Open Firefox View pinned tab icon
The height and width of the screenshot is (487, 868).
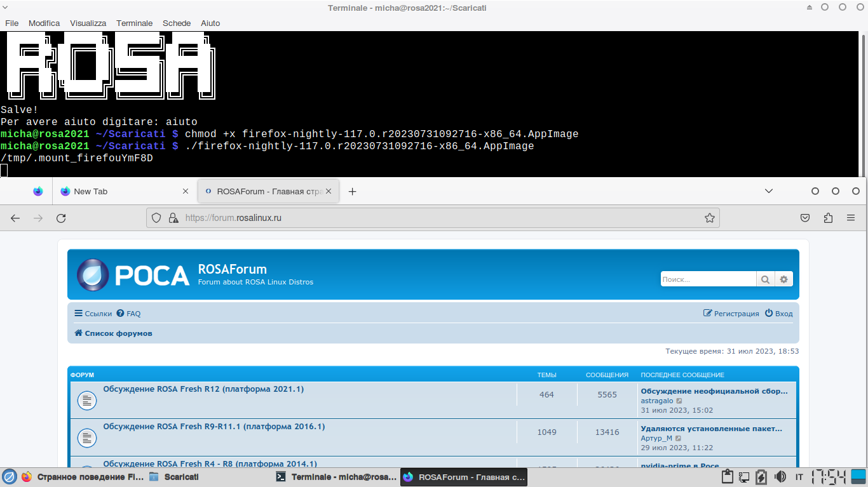(x=38, y=191)
